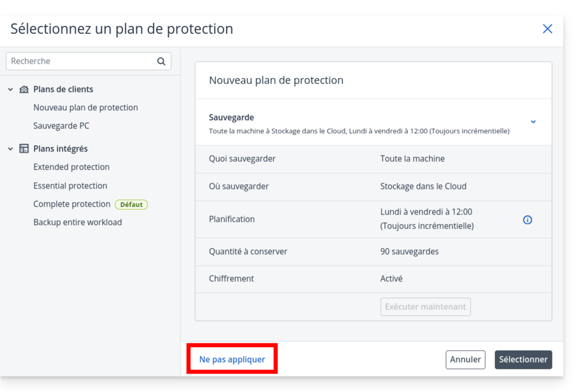This screenshot has height=392, width=579.
Task: Collapse the Sauvegarde section chevron
Action: coord(533,122)
